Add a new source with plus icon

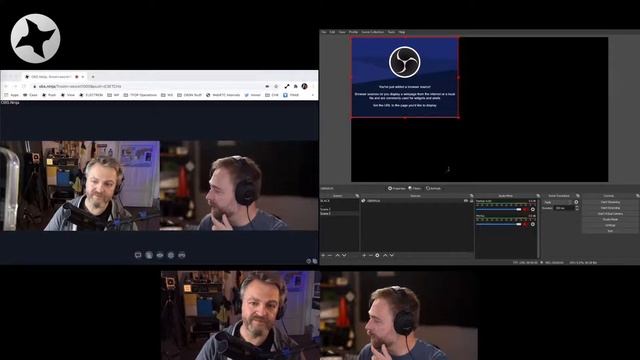364,256
